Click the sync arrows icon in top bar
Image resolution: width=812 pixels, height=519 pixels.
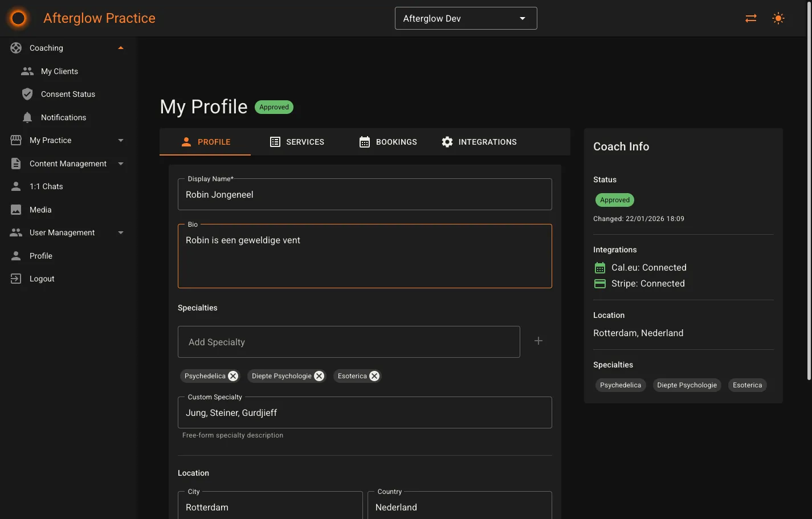tap(750, 18)
